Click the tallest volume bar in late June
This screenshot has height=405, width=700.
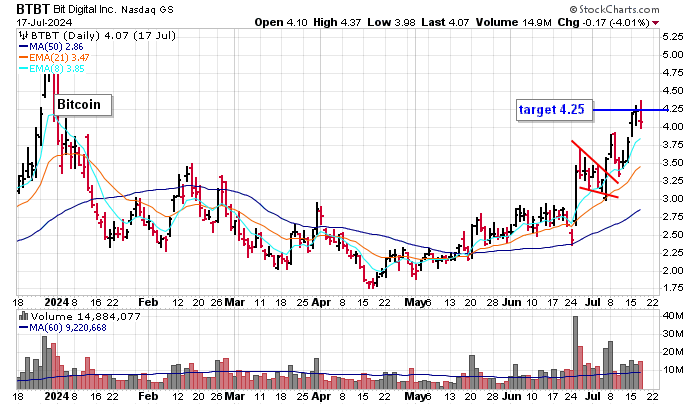coord(575,352)
